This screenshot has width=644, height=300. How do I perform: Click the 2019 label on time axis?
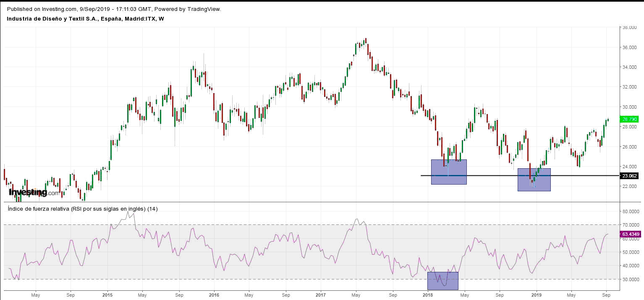[x=536, y=295]
